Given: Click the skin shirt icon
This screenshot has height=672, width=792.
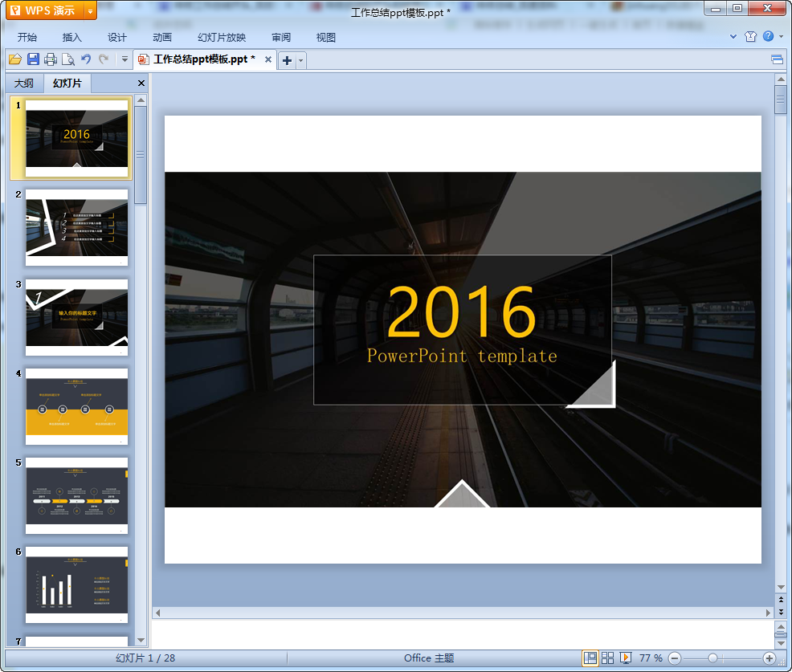Looking at the screenshot, I should coord(750,36).
